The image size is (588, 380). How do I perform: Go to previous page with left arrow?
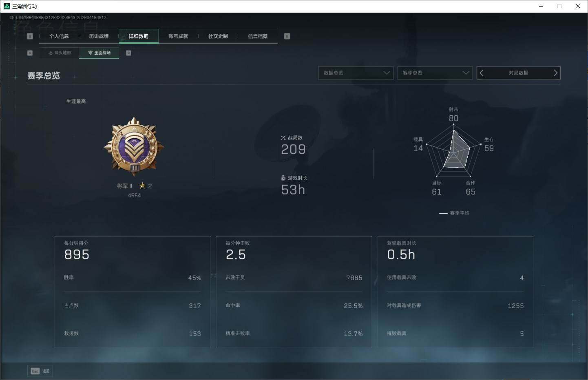point(482,73)
